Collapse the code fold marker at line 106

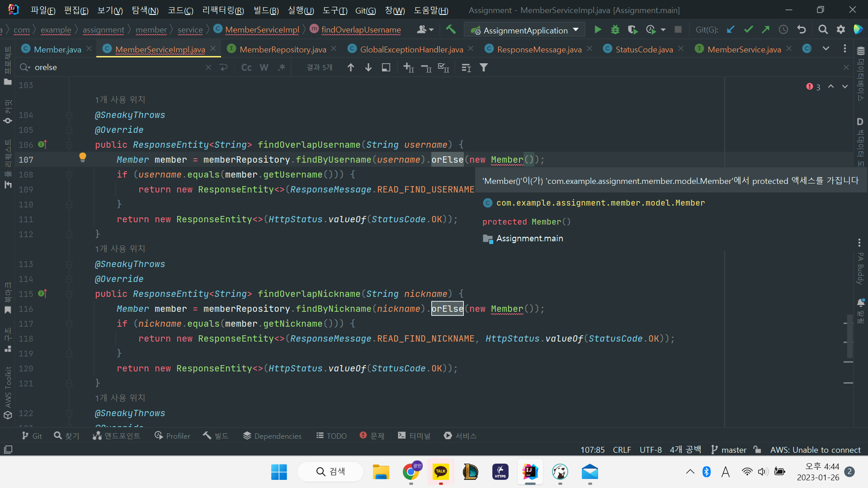tap(69, 145)
